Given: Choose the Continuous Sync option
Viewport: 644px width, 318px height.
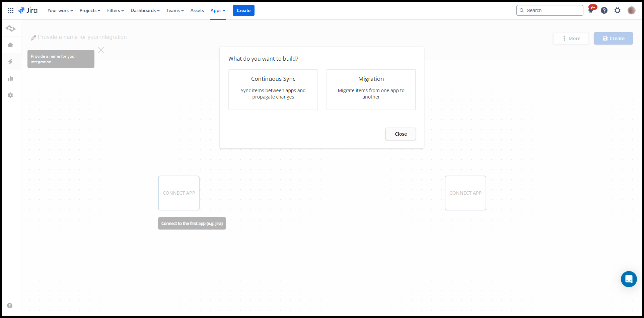Looking at the screenshot, I should (273, 89).
